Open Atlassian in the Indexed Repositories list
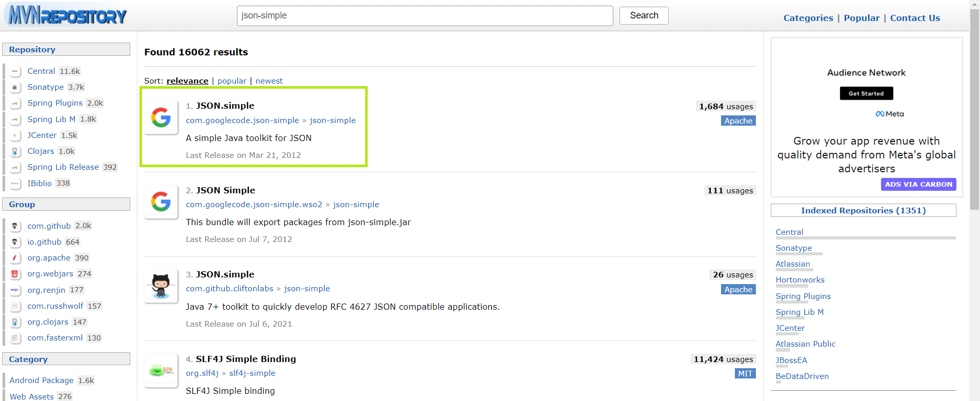This screenshot has width=980, height=401. [x=793, y=264]
